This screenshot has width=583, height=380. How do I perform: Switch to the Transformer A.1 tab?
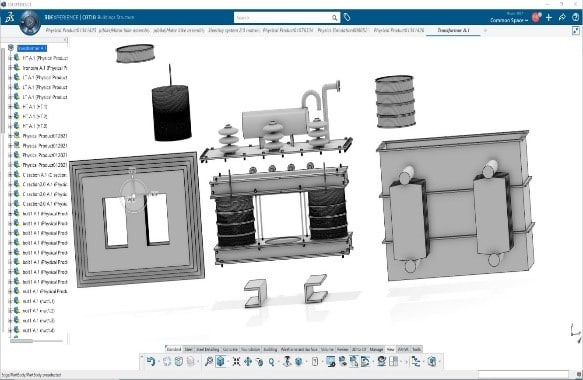click(453, 30)
